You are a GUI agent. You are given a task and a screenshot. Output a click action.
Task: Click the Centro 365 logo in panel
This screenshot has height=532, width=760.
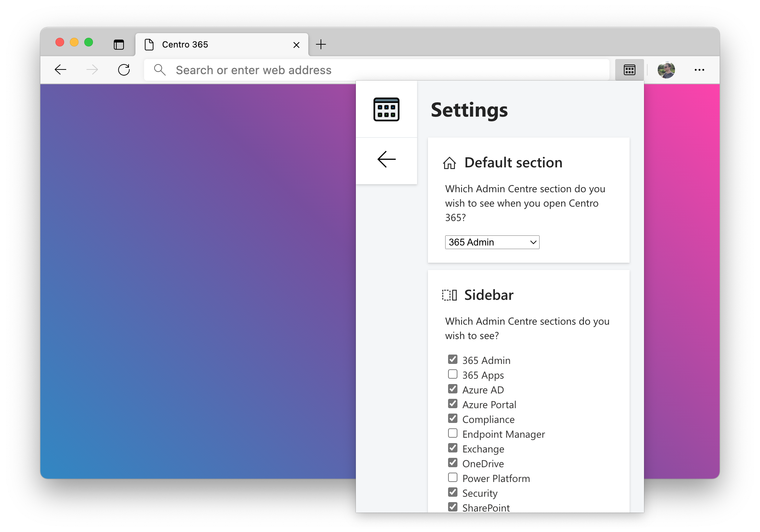(x=386, y=109)
